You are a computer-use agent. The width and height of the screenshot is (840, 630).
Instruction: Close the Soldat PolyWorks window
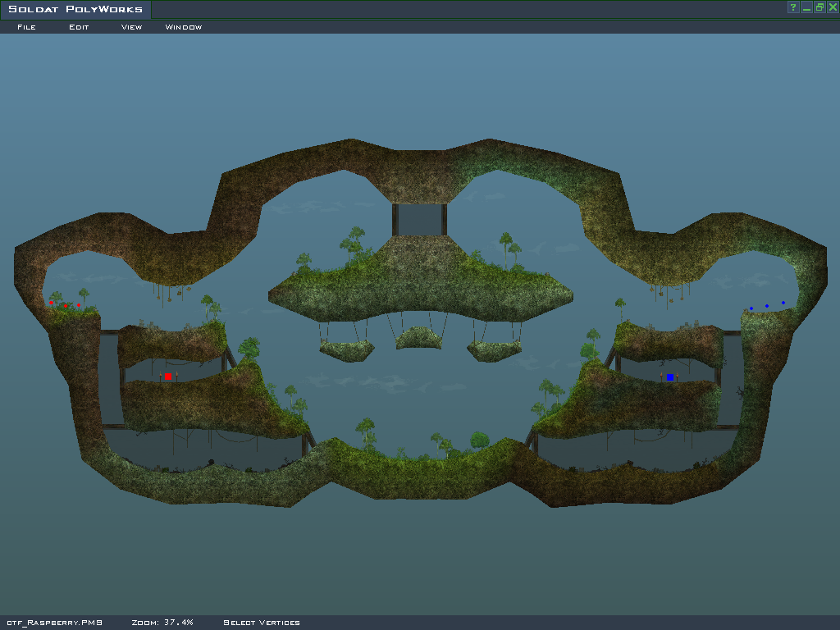click(x=833, y=7)
